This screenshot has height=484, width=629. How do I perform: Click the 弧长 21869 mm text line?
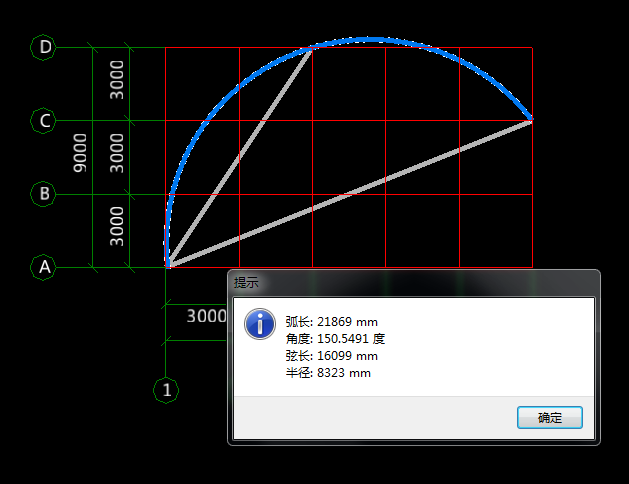331,322
